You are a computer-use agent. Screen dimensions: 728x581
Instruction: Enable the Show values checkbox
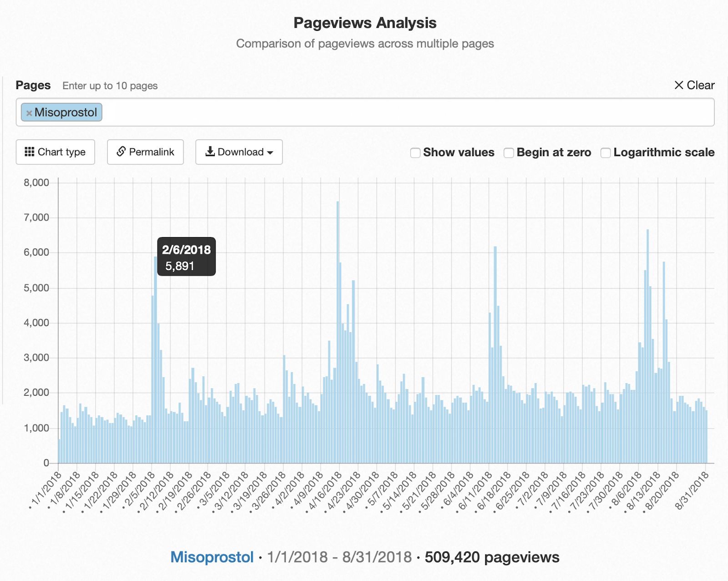tap(415, 153)
